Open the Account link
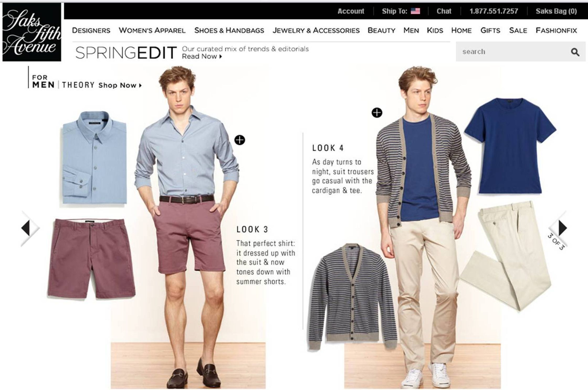This screenshot has height=390, width=588. (x=351, y=11)
